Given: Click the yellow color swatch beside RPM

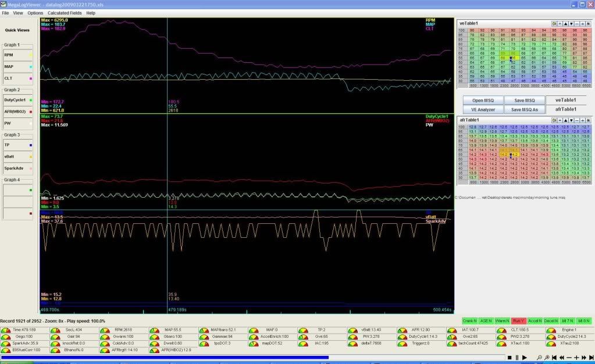Looking at the screenshot, I should pos(31,55).
